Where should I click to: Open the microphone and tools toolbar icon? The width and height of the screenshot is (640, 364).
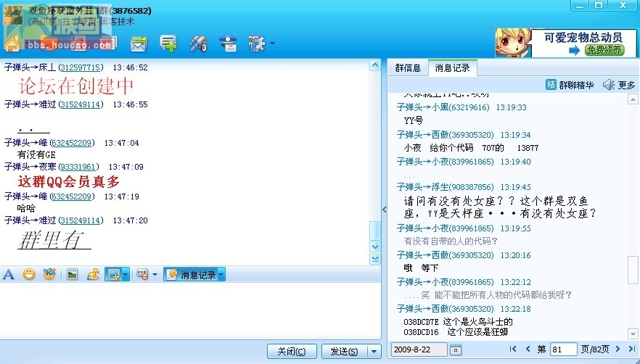point(198,44)
